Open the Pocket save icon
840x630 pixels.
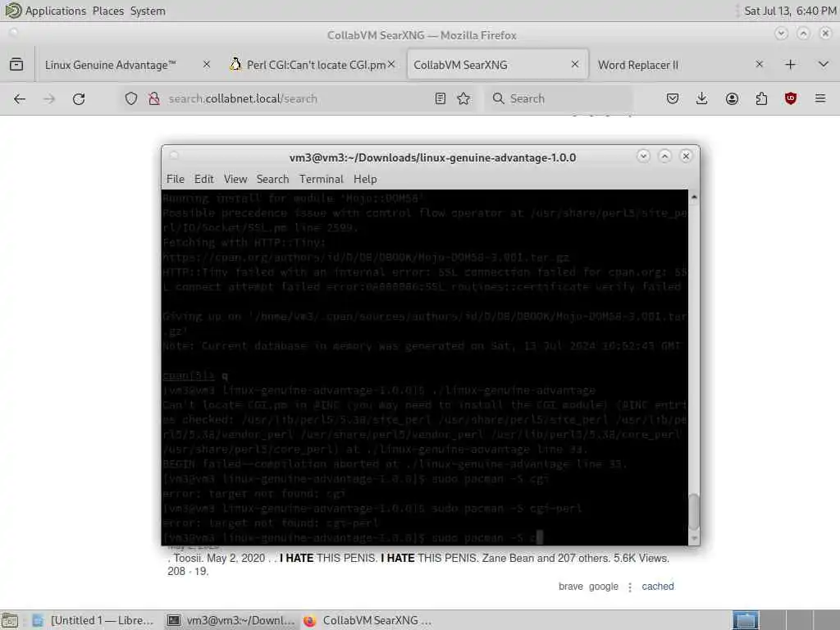point(673,98)
